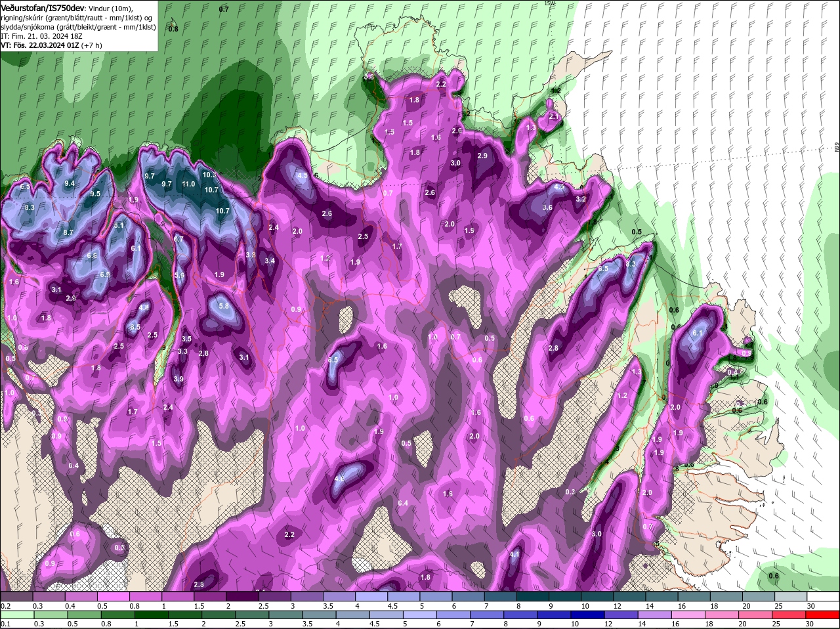Click the 3.3 precipitation value label
Screen dimensions: 840x629
pyautogui.click(x=182, y=351)
